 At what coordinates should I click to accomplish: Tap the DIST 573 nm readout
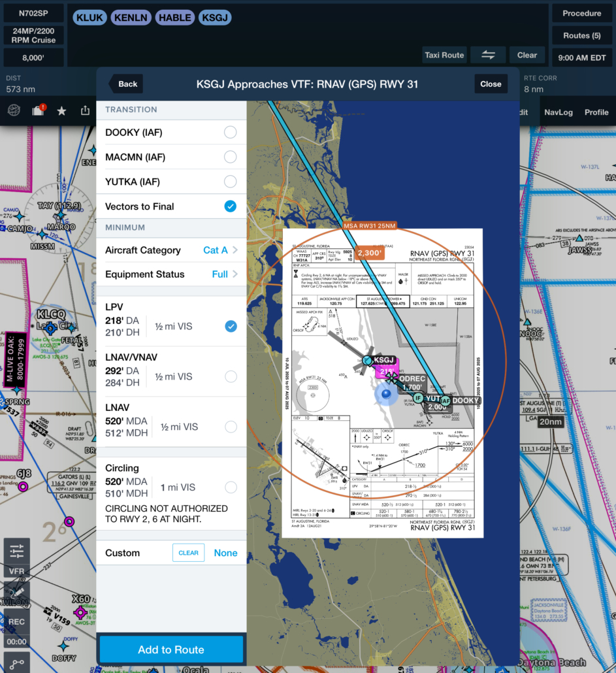tap(21, 84)
